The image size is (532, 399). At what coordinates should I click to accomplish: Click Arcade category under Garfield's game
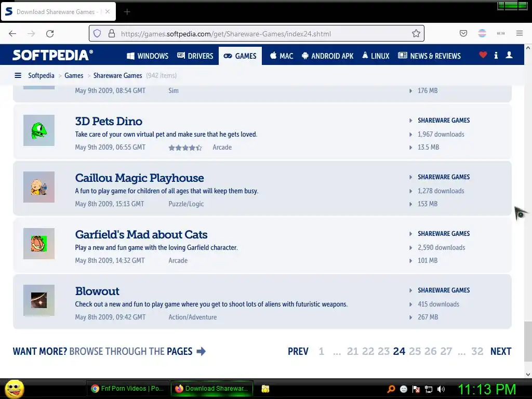[178, 261]
